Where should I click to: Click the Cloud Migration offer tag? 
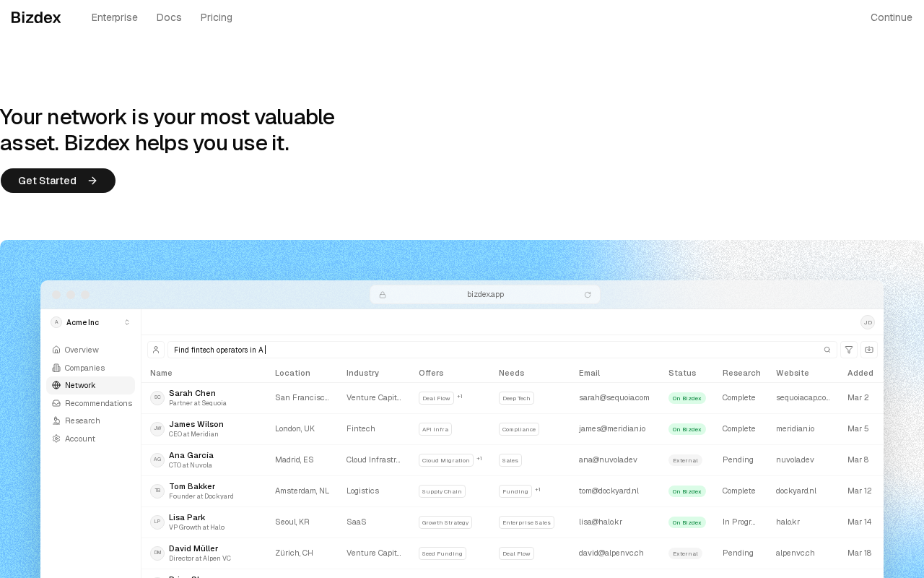(446, 460)
